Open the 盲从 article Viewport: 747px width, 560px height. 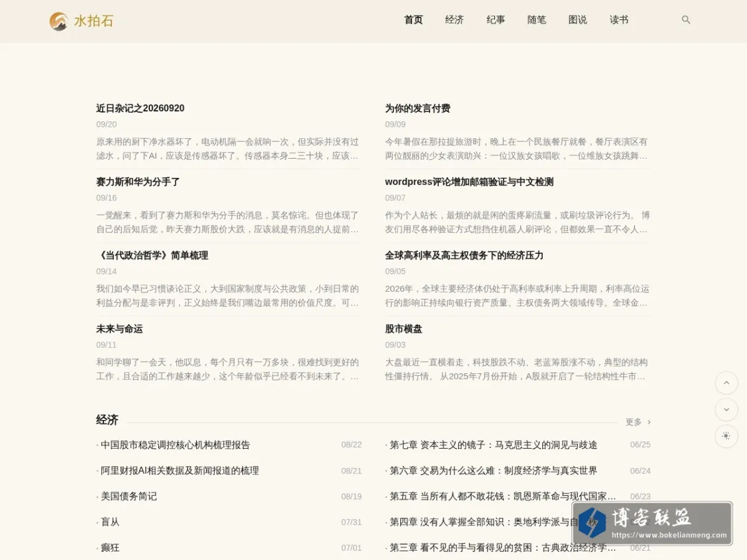110,522
